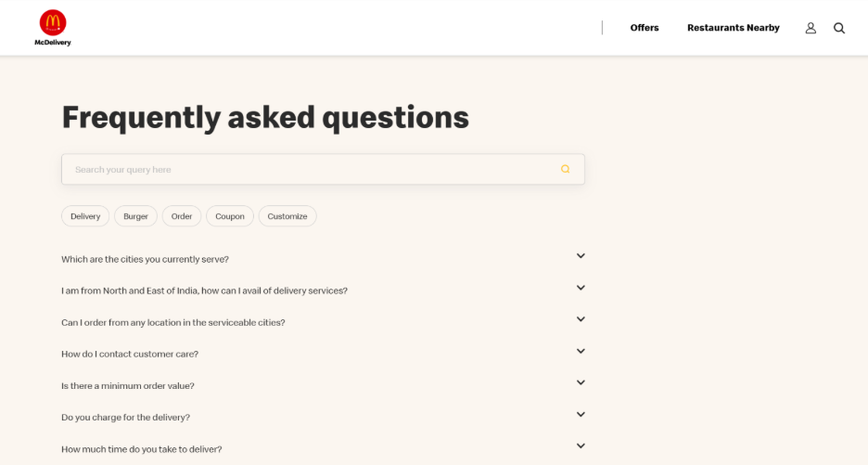
Task: Expand chevron for delivery time question
Action: coord(581,446)
